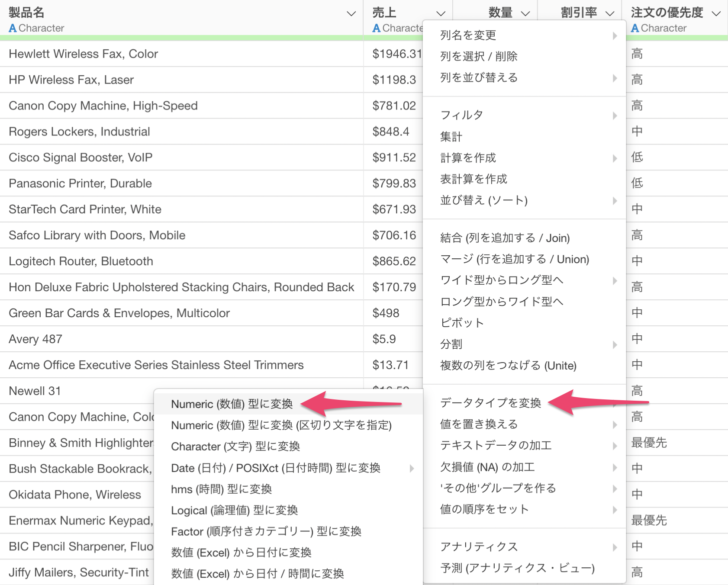Open the 注文の優先度 column dropdown chevron
This screenshot has height=585, width=728.
point(716,13)
